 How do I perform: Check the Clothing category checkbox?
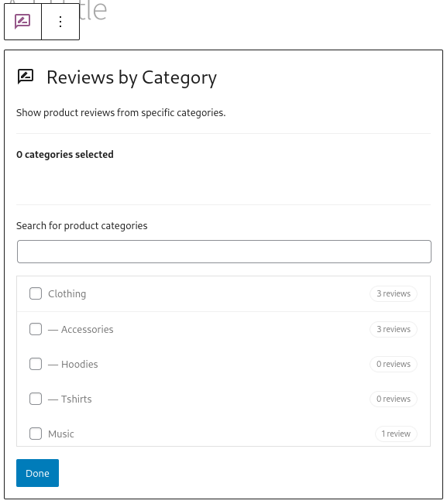(36, 293)
